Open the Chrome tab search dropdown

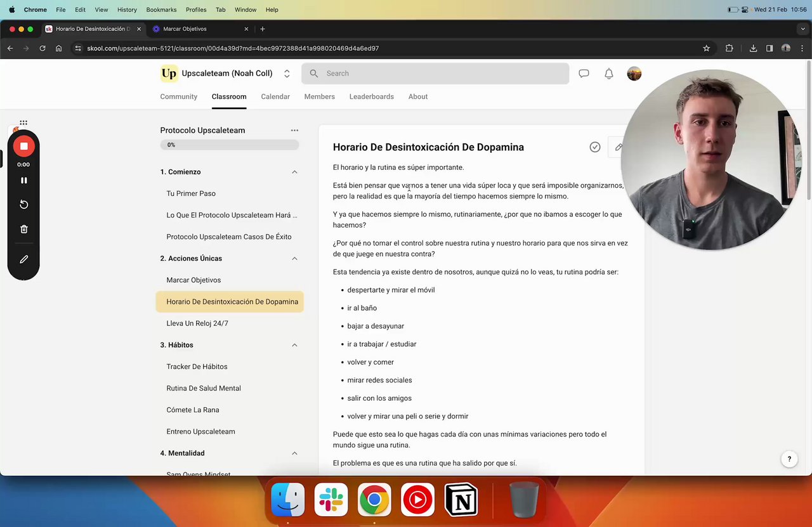[x=802, y=29]
